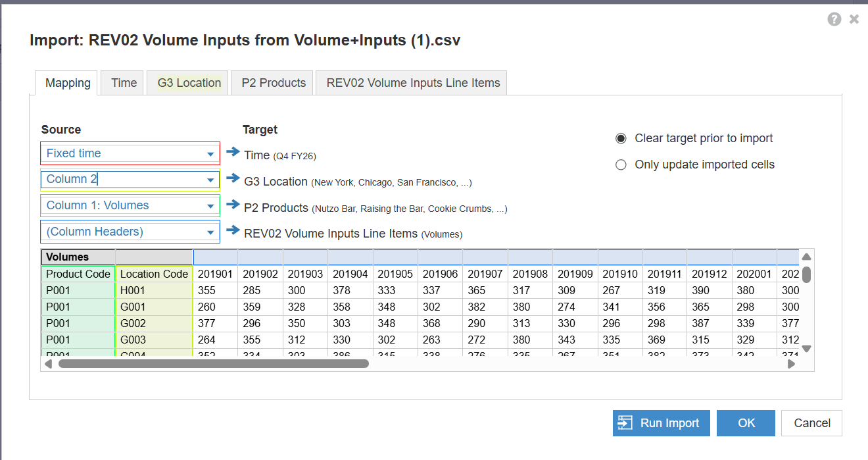Select the 201912 column header
Viewport: 868px width, 460px height.
coord(710,274)
